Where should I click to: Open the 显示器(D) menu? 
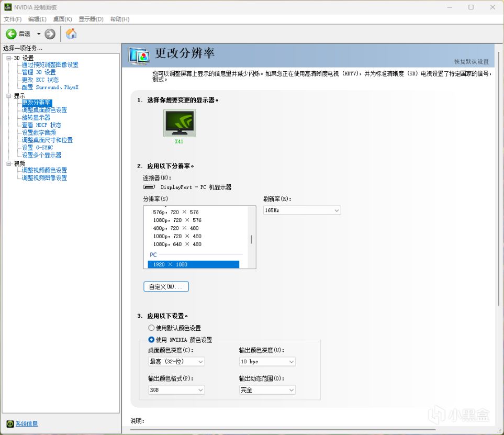point(91,19)
